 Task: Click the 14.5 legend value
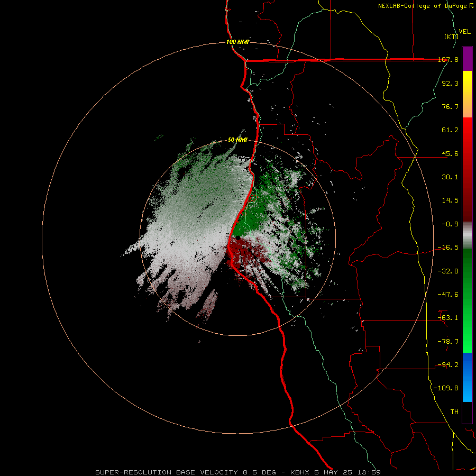coord(450,200)
